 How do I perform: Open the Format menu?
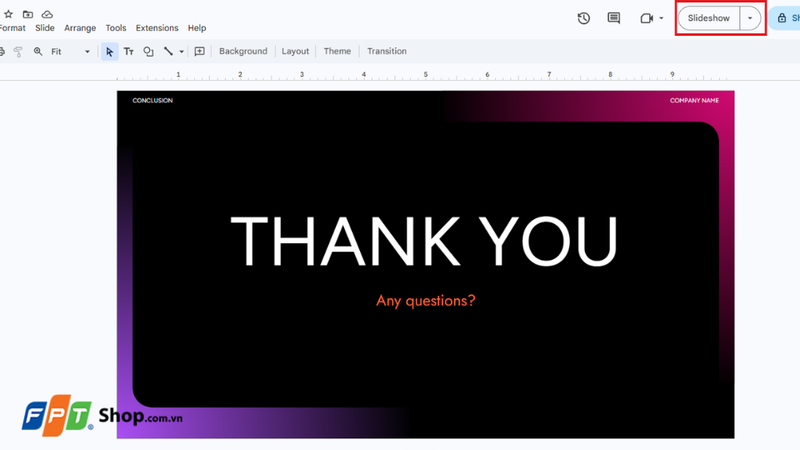(x=12, y=28)
